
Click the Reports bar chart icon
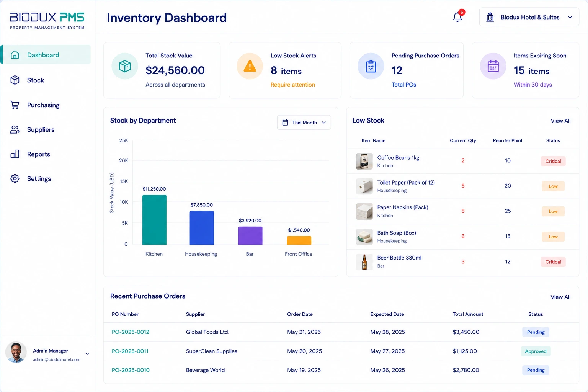coord(15,154)
